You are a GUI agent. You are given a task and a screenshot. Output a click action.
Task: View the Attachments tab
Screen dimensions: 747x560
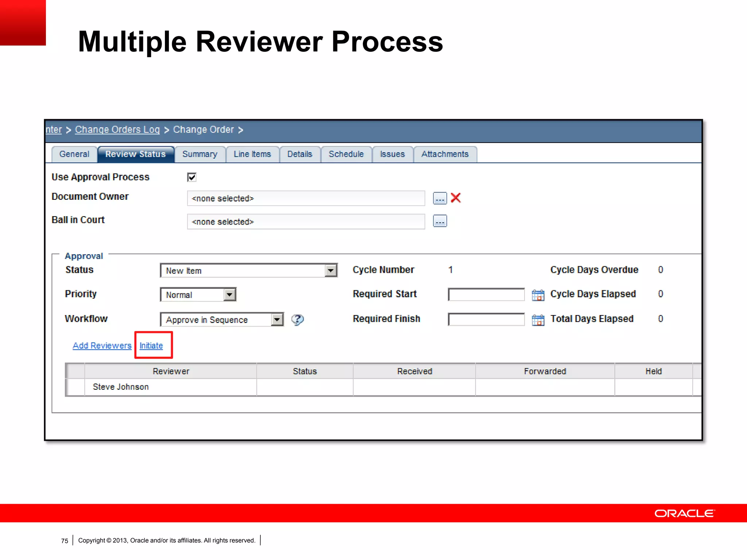(445, 154)
